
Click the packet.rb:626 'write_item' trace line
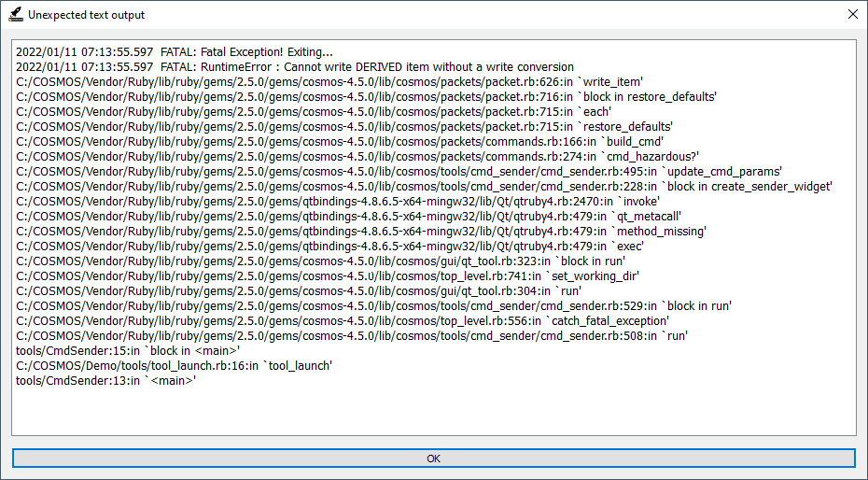(329, 82)
